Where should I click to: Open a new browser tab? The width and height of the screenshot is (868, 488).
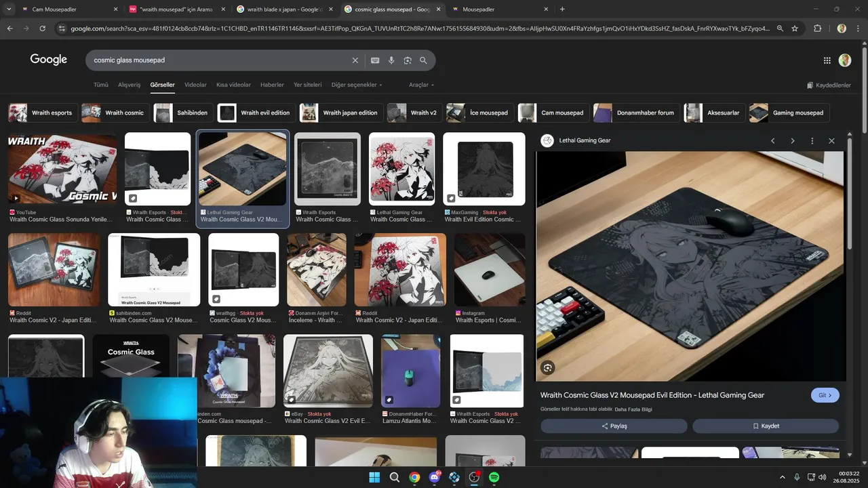pos(562,9)
